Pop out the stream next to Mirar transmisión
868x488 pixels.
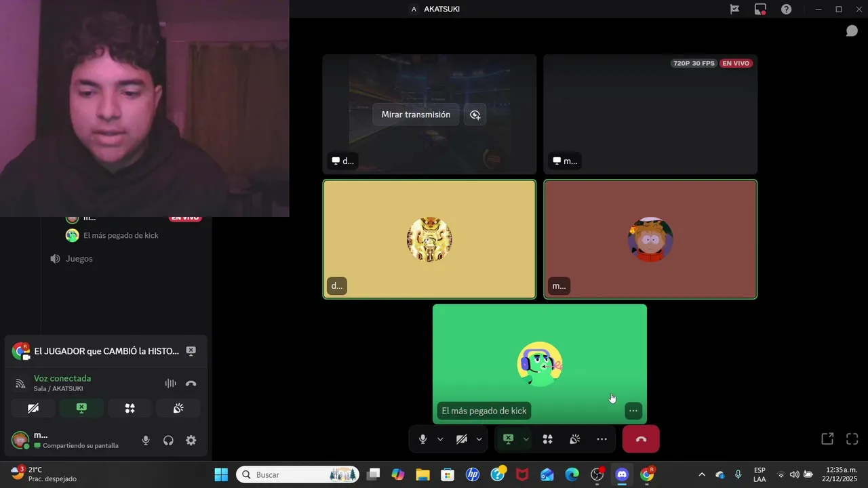point(475,115)
